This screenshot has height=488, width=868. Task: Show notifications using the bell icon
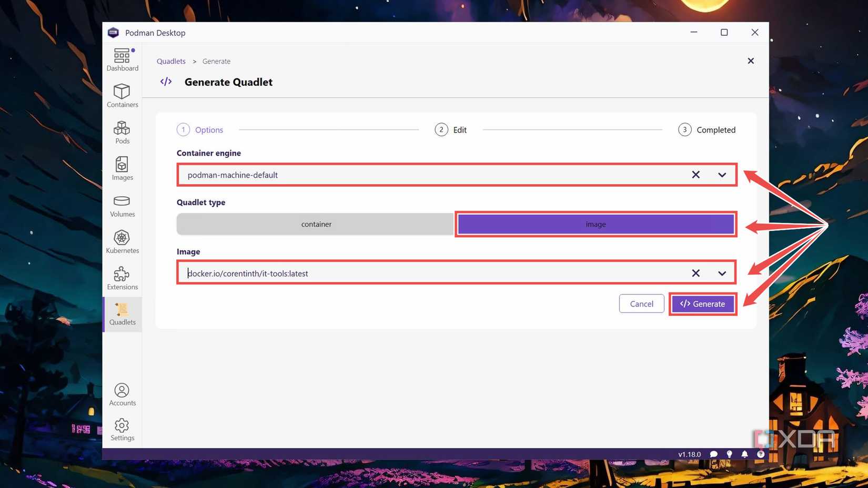coord(744,454)
